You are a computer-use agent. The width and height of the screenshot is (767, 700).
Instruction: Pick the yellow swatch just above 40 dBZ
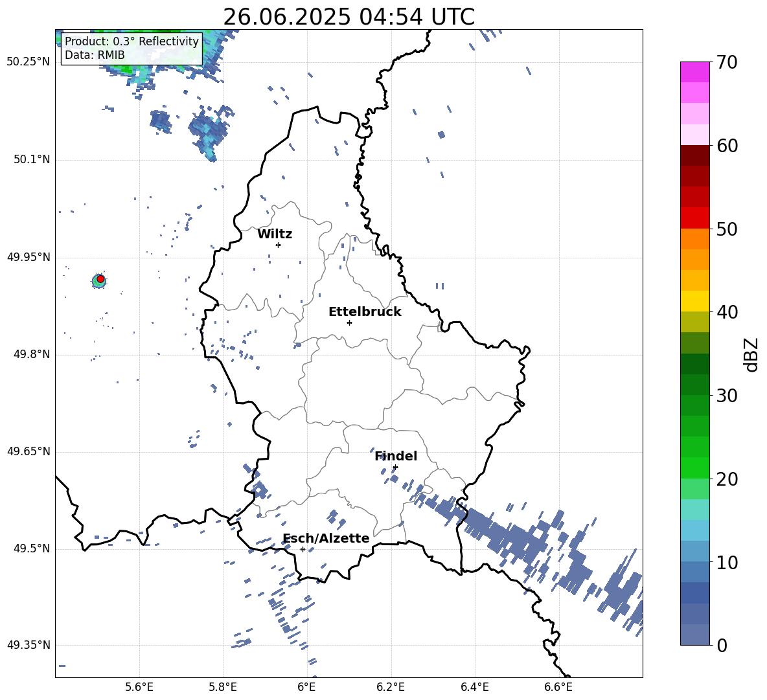(x=695, y=301)
